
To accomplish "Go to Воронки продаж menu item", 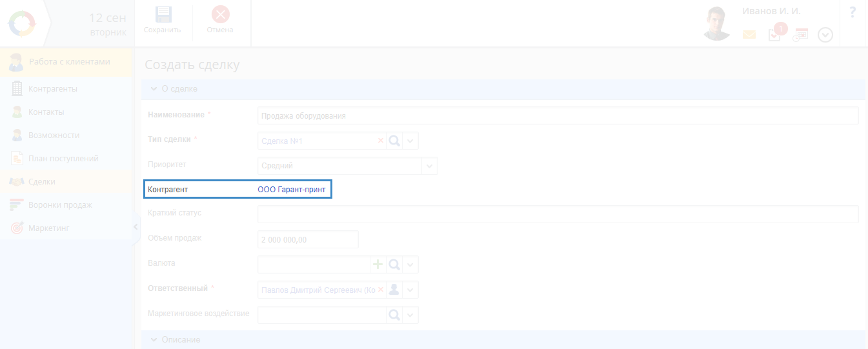I will pos(59,204).
